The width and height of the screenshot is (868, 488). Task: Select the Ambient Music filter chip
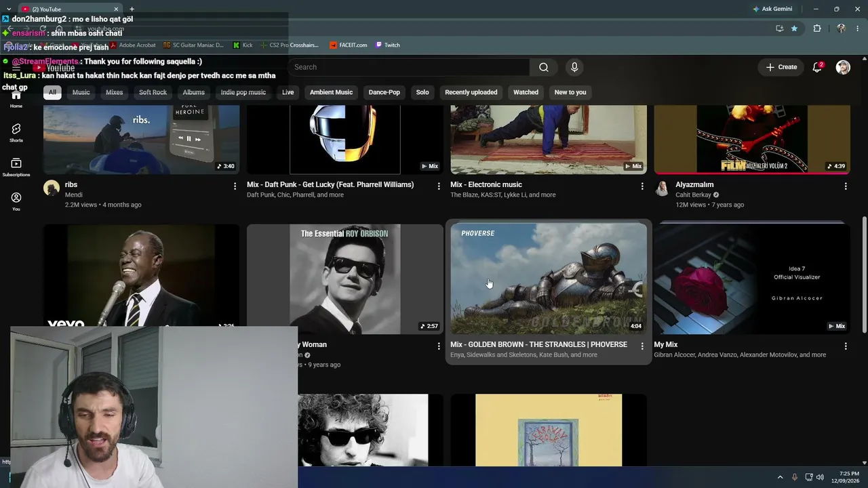331,92
